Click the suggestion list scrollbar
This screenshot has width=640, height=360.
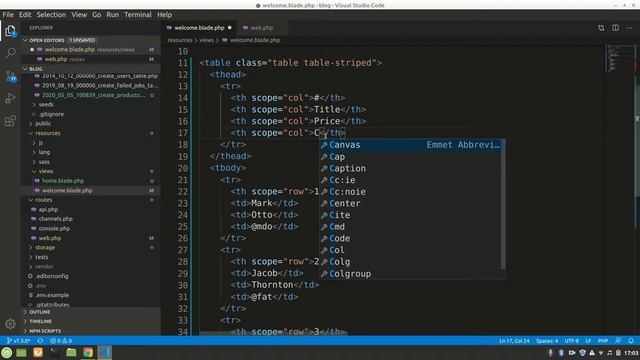click(503, 204)
